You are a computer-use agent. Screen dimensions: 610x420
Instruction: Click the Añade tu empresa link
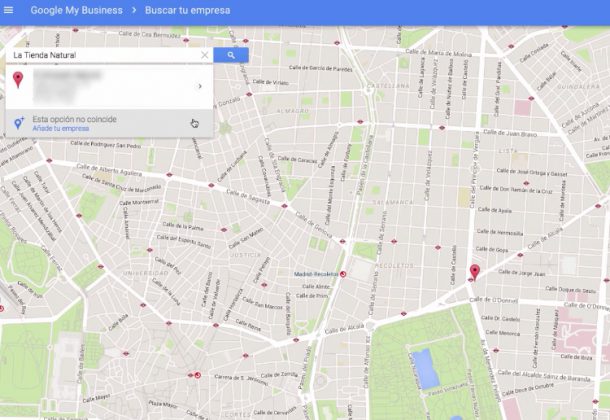(x=61, y=129)
